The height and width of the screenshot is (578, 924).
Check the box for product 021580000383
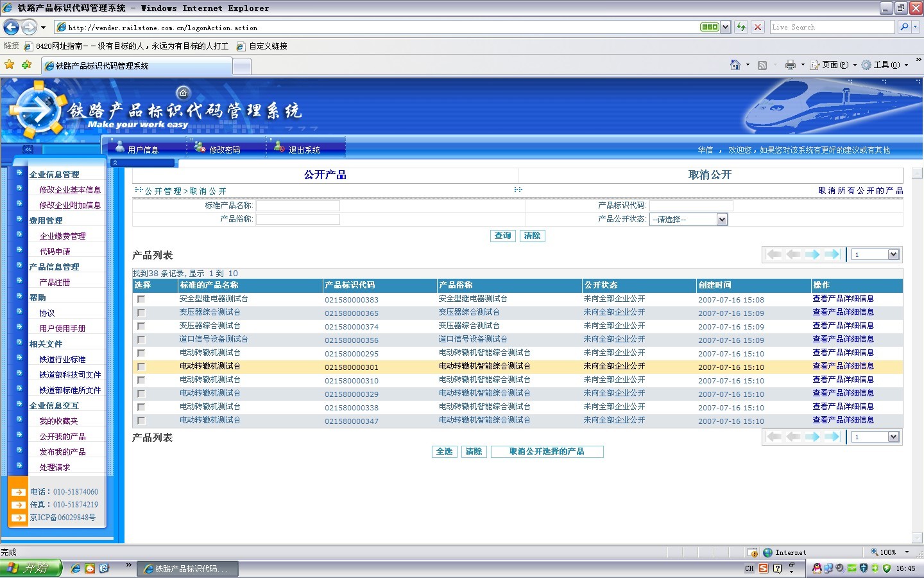click(x=141, y=299)
